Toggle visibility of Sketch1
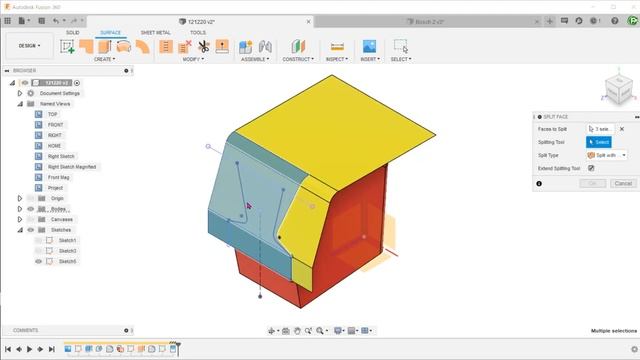Viewport: 640px width, 360px height. tap(38, 240)
